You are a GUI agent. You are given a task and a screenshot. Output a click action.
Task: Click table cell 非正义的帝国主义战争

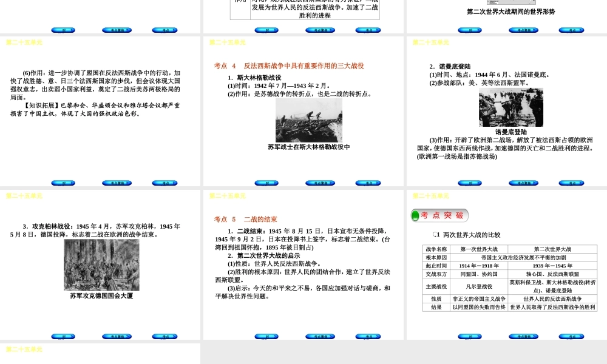point(479,299)
